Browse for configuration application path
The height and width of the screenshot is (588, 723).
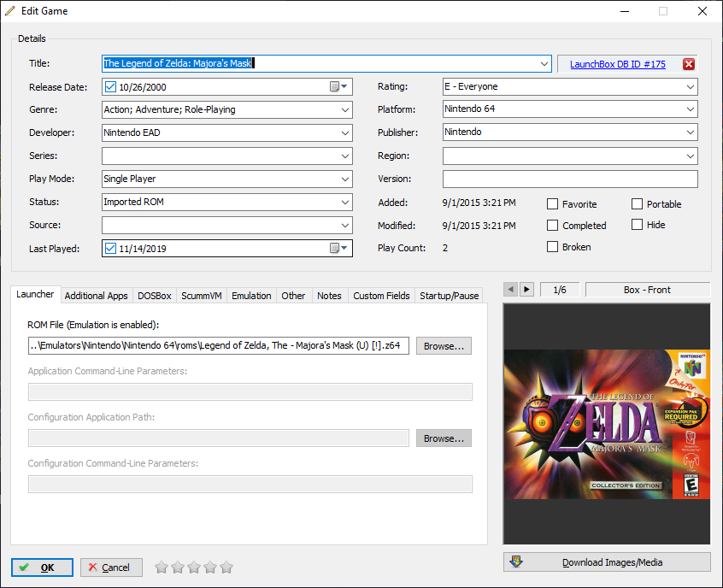pyautogui.click(x=444, y=438)
